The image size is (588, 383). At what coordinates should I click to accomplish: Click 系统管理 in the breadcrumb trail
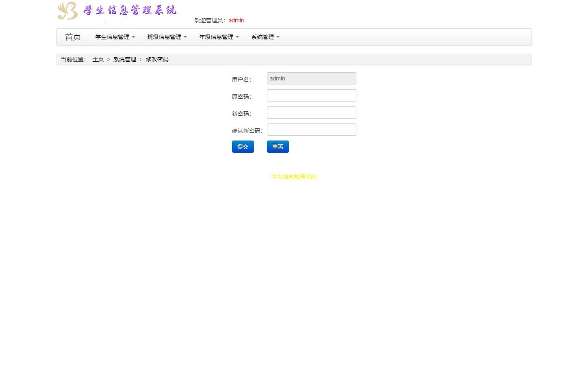coord(125,59)
